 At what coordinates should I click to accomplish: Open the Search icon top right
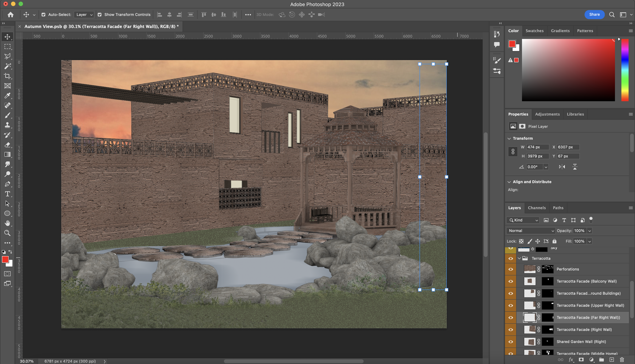click(612, 15)
